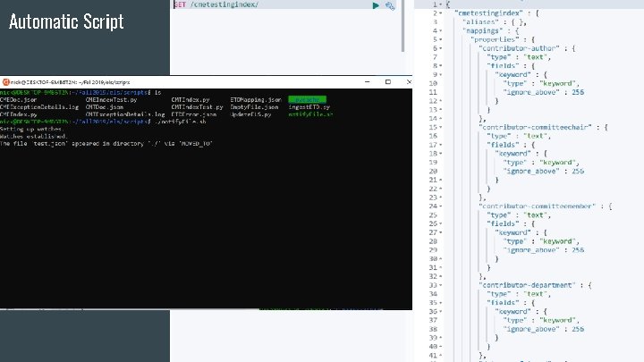Collapse the root object fold arrow on line 1
The height and width of the screenshot is (362, 644).
click(441, 4)
